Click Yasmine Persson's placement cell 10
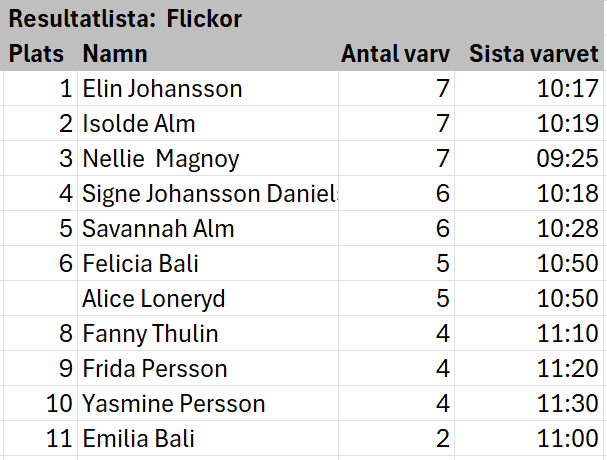 point(40,403)
